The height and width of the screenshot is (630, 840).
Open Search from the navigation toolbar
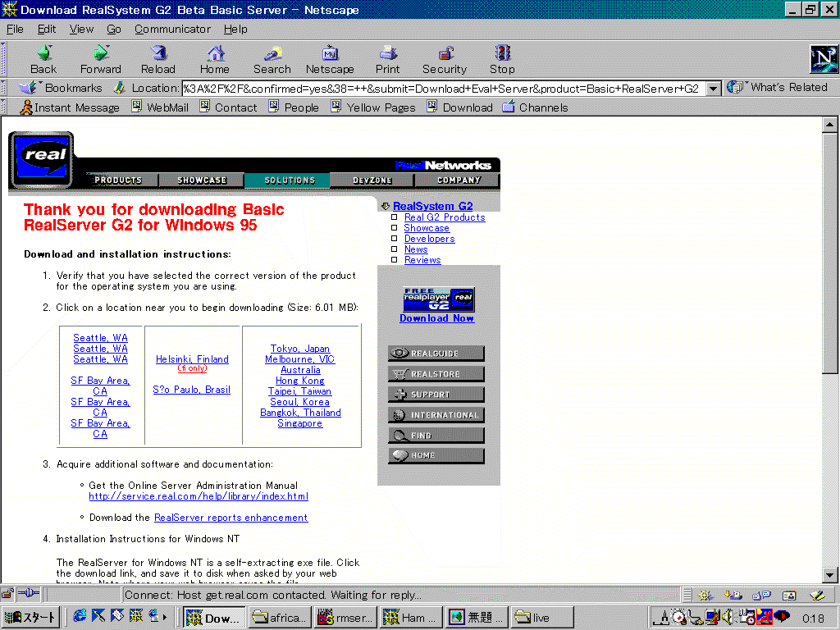point(272,59)
